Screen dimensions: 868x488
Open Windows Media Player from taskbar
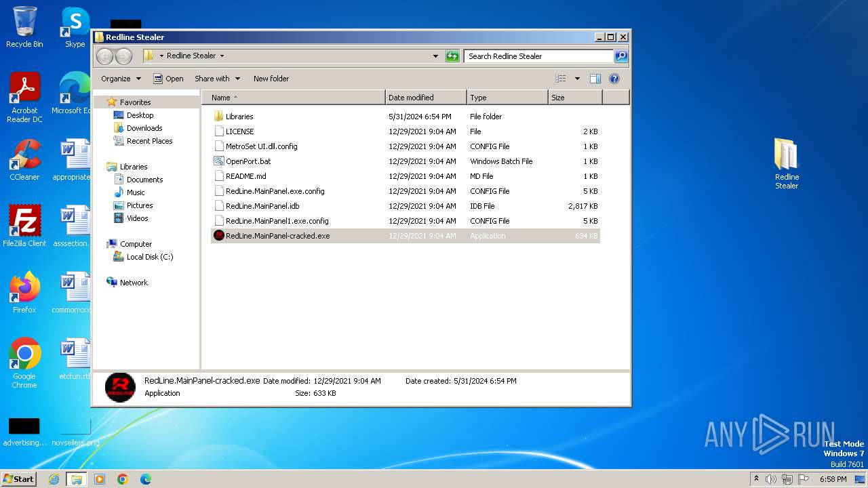99,479
